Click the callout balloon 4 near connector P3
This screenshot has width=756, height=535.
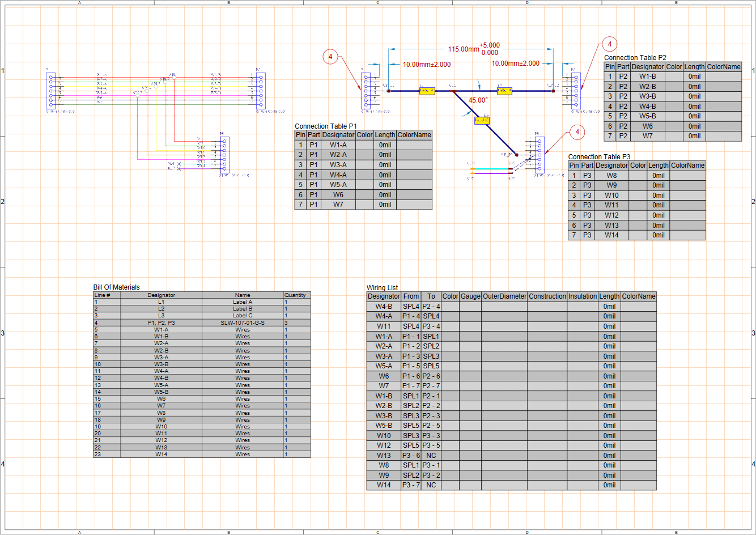tap(577, 133)
